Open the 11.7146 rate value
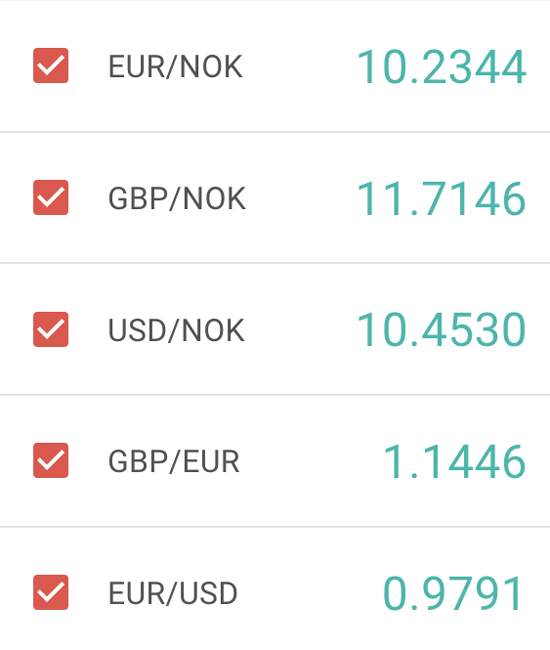The image size is (550, 650). click(441, 199)
